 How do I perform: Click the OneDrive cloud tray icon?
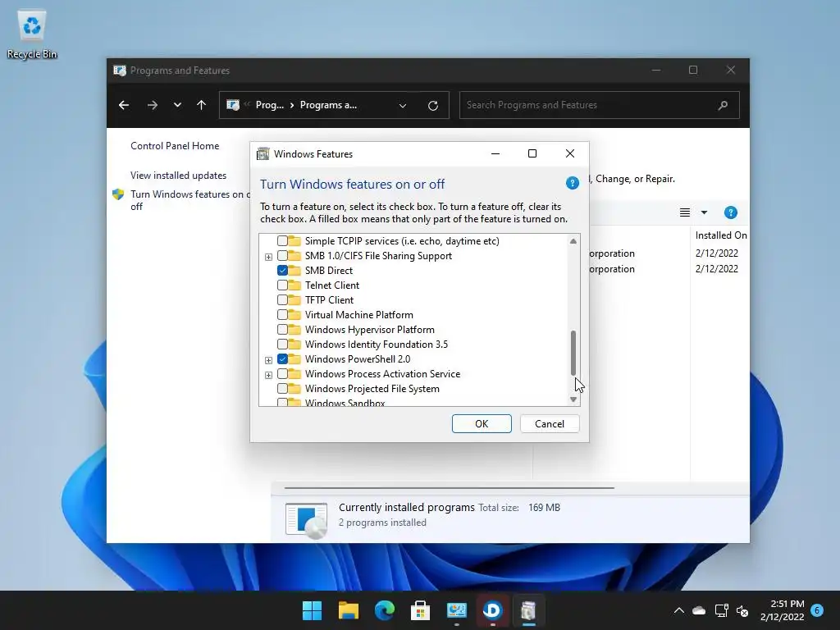point(699,610)
